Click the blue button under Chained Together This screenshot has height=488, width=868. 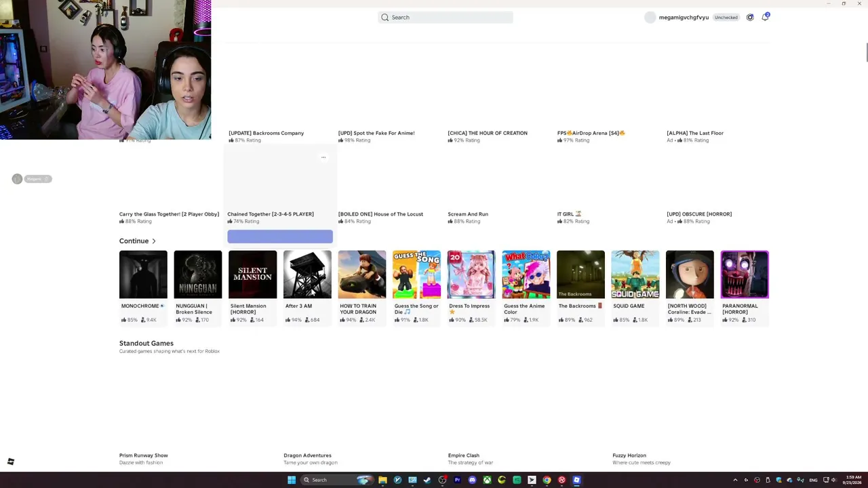pyautogui.click(x=280, y=236)
